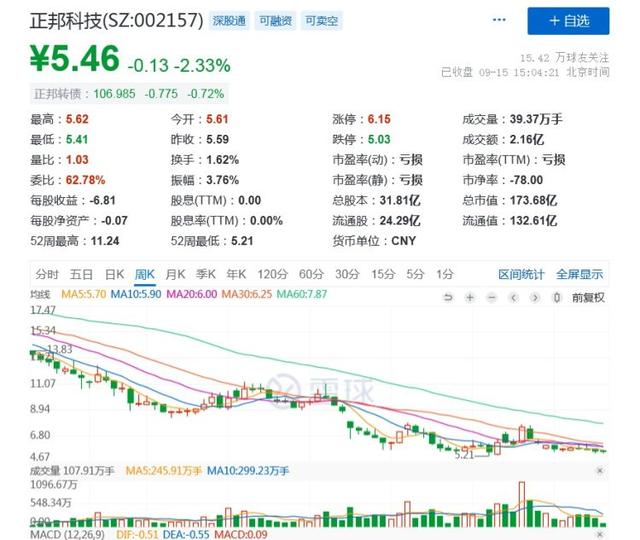Click the 最高 value 5.62

[77, 119]
